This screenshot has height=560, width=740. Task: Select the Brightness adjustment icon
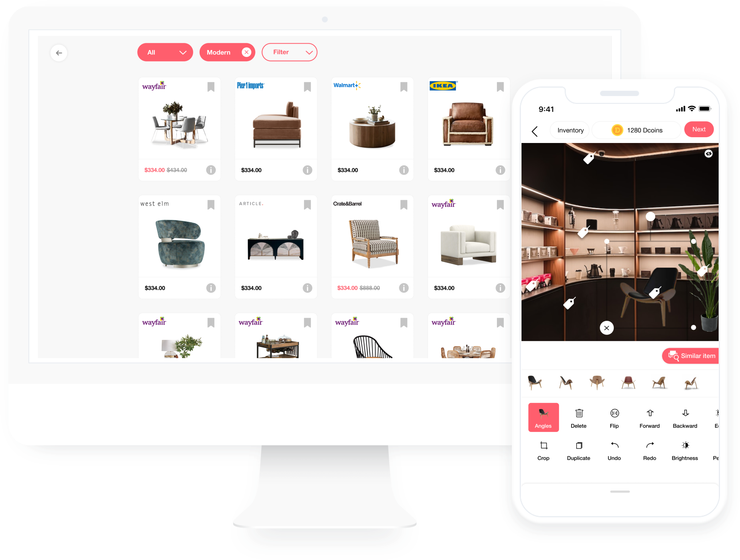(x=685, y=445)
